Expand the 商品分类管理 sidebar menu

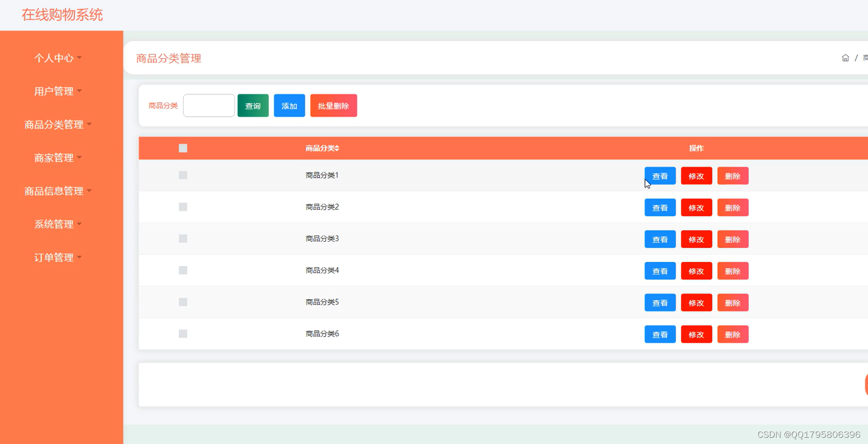[58, 124]
